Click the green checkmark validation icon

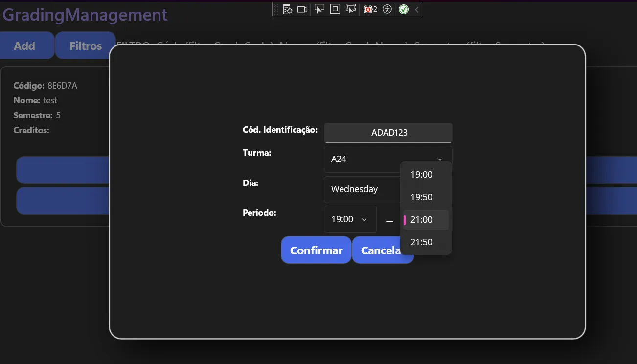pos(403,9)
